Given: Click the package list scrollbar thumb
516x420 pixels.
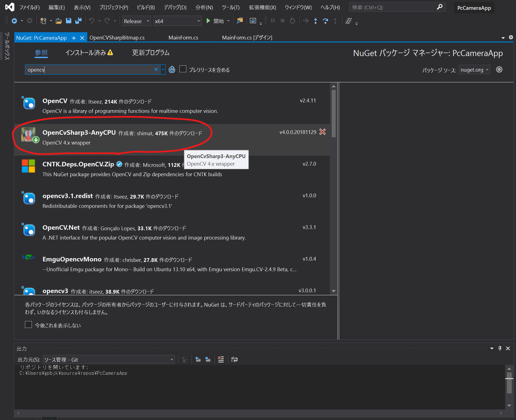Looking at the screenshot, I should tap(334, 113).
